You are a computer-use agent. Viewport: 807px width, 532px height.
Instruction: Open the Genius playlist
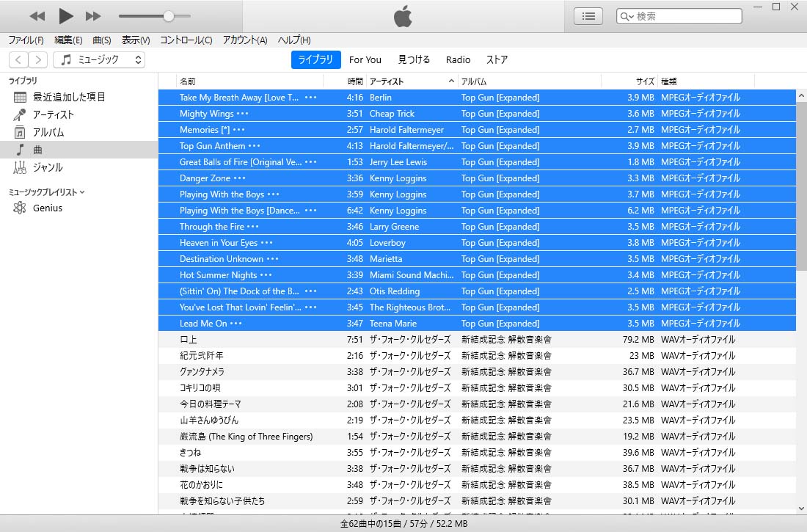tap(47, 208)
